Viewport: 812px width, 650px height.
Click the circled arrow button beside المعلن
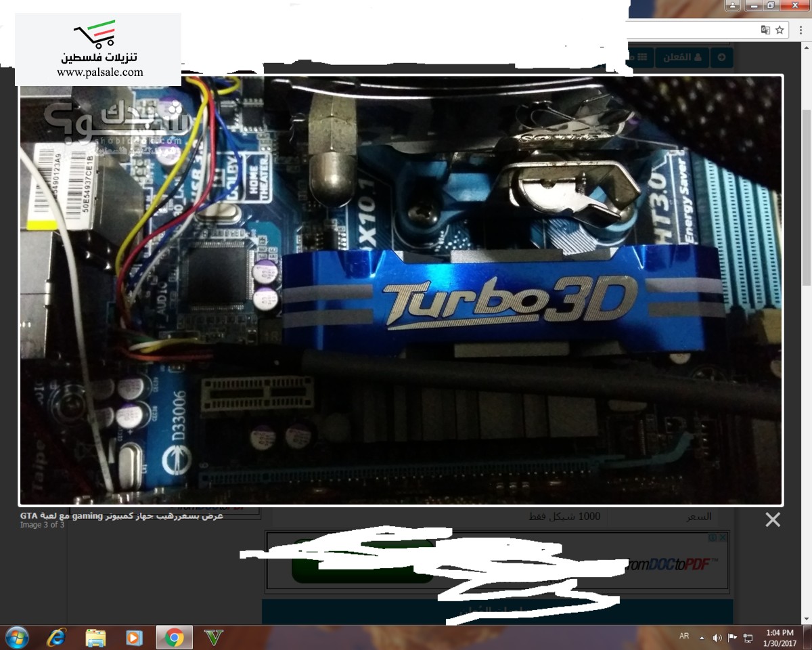coord(722,58)
